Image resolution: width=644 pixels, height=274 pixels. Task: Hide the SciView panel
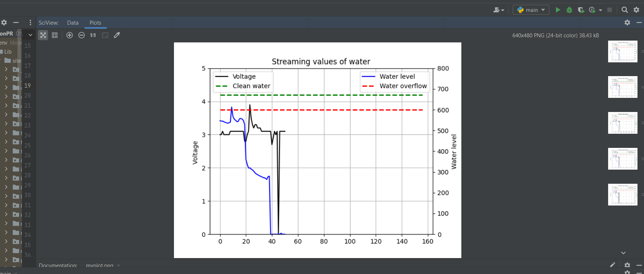639,22
